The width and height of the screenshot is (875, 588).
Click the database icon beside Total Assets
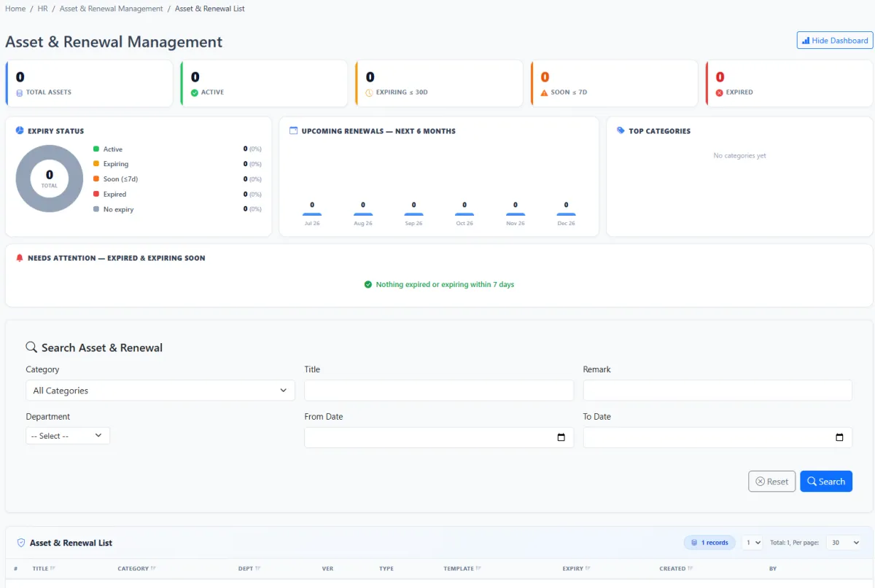point(20,93)
